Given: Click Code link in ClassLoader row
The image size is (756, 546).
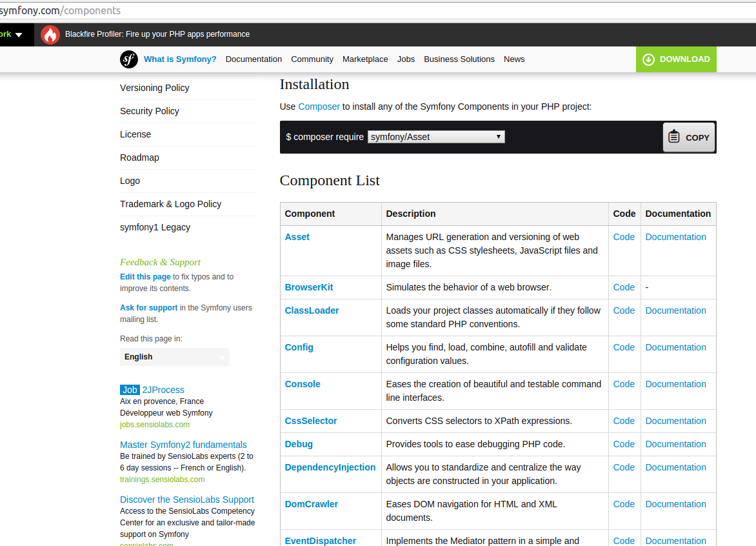Looking at the screenshot, I should (x=624, y=310).
